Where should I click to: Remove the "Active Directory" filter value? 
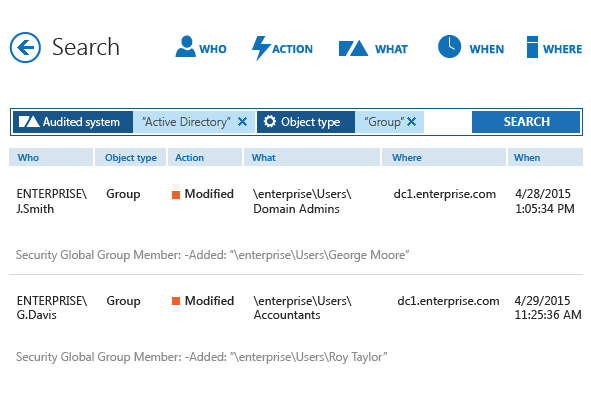(242, 122)
